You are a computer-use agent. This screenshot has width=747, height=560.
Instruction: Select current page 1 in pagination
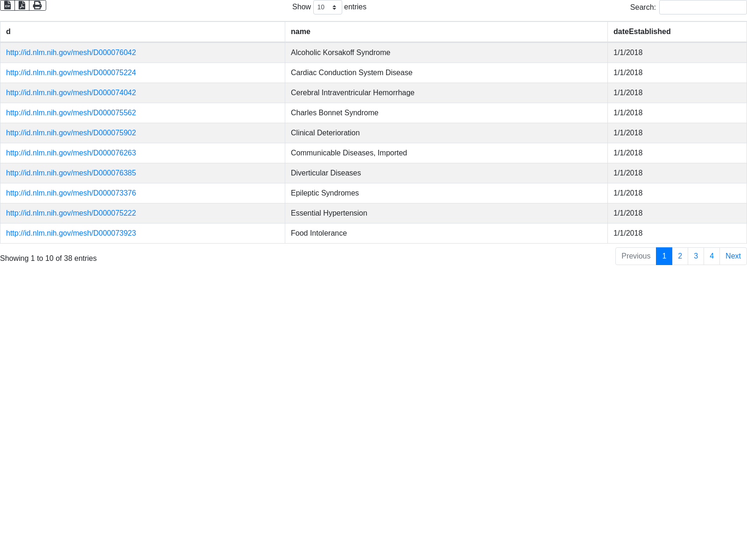pos(664,256)
